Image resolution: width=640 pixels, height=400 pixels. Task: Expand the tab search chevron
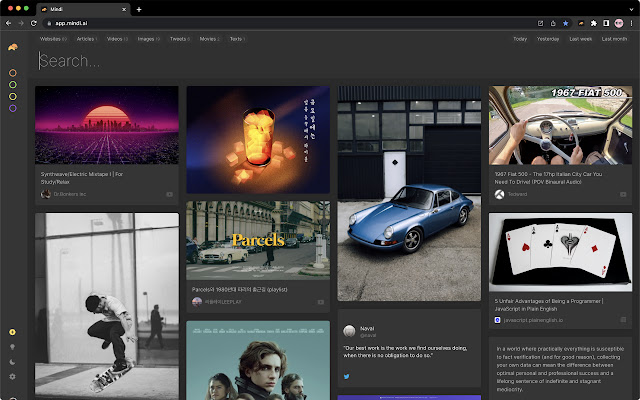tap(631, 9)
